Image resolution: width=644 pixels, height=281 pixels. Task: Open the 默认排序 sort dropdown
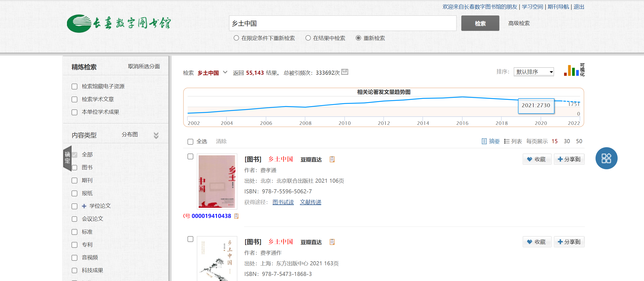pos(533,72)
